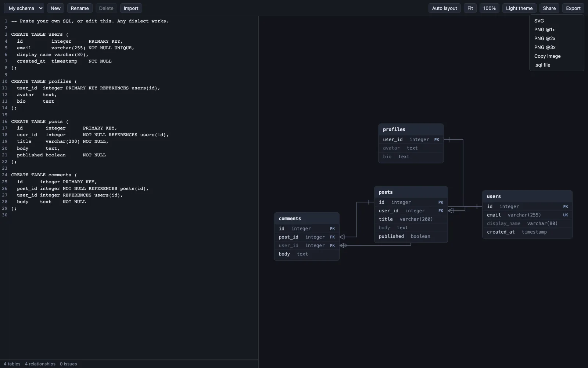
Task: Click the 'CREATE TABLE comments (' line in editor
Action: (44, 175)
